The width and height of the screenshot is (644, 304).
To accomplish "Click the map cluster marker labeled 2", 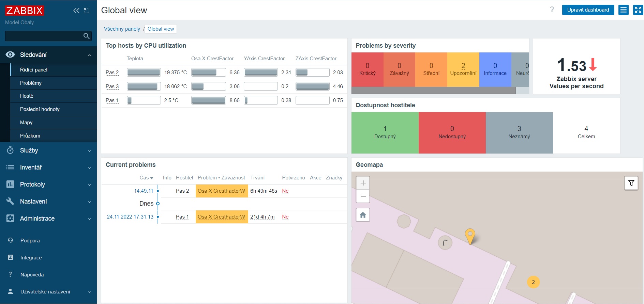I will (x=533, y=282).
